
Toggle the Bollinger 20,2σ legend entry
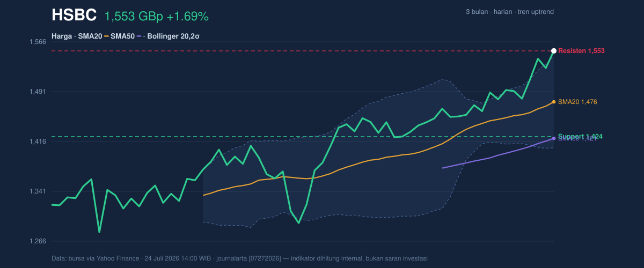click(174, 36)
